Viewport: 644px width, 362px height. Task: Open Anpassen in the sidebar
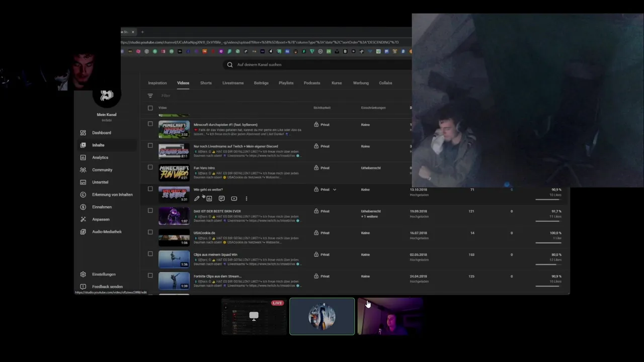pyautogui.click(x=101, y=219)
